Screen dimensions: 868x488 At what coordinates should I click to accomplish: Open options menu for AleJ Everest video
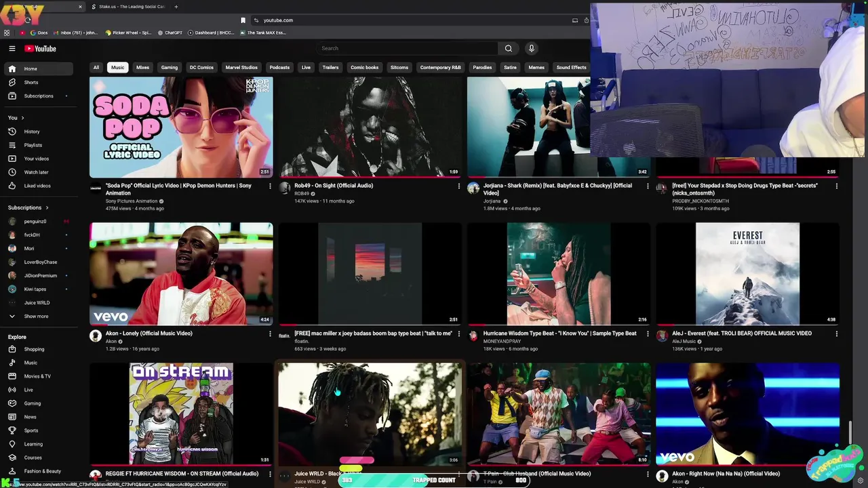click(836, 333)
